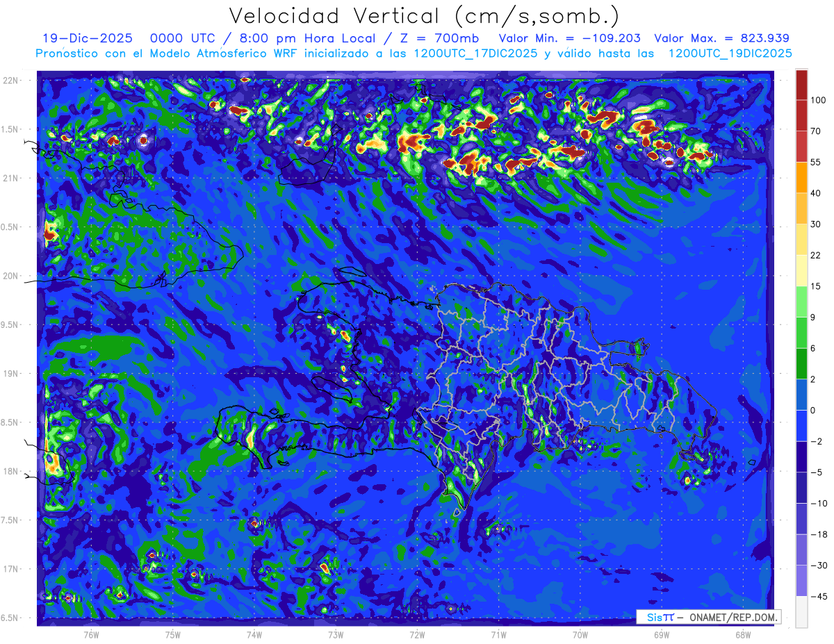Click the "20N" latitude axis label
The width and height of the screenshot is (834, 644).
(11, 276)
